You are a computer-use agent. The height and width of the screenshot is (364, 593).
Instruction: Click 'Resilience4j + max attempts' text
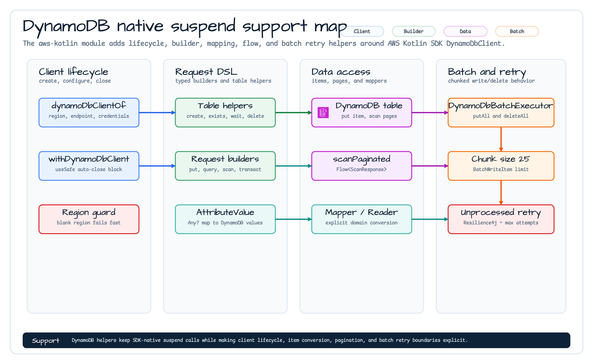[x=501, y=223]
